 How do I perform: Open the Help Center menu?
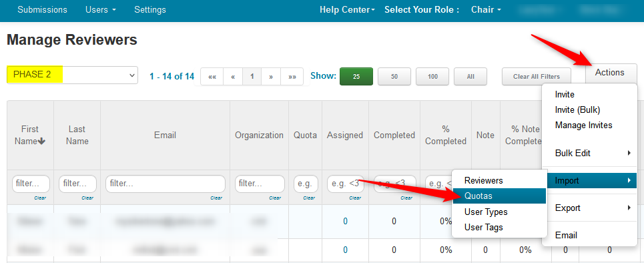coord(347,9)
